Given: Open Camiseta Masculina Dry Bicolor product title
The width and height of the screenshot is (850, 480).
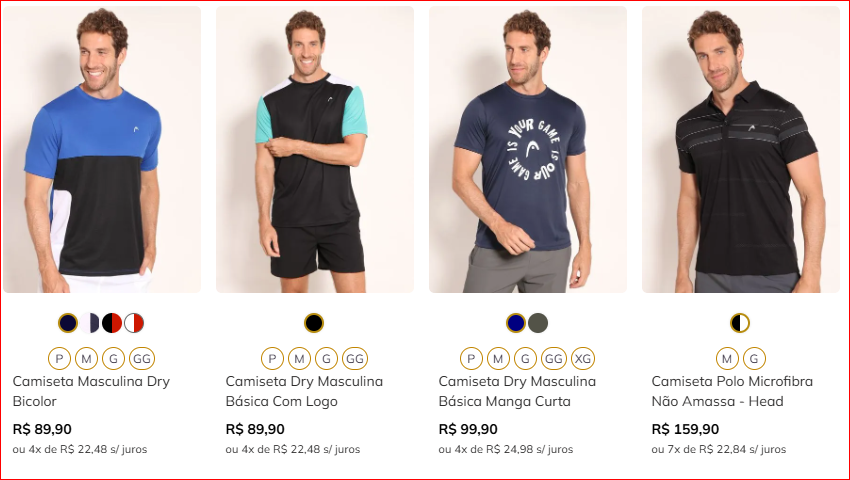Looking at the screenshot, I should [x=91, y=391].
